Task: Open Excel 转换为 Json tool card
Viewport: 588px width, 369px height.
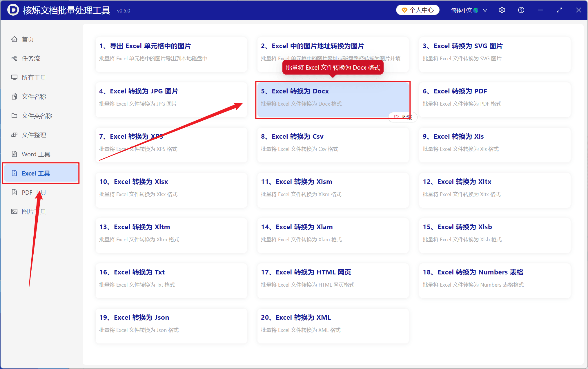Action: [171, 326]
